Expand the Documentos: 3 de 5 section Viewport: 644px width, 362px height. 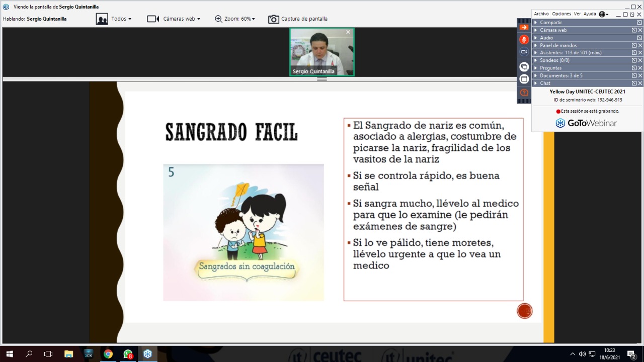(x=536, y=75)
